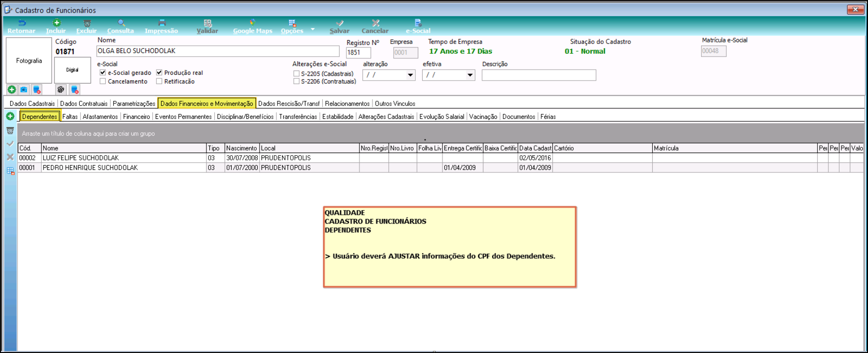Check the S-2206 (Contratuais) checkbox

click(296, 81)
